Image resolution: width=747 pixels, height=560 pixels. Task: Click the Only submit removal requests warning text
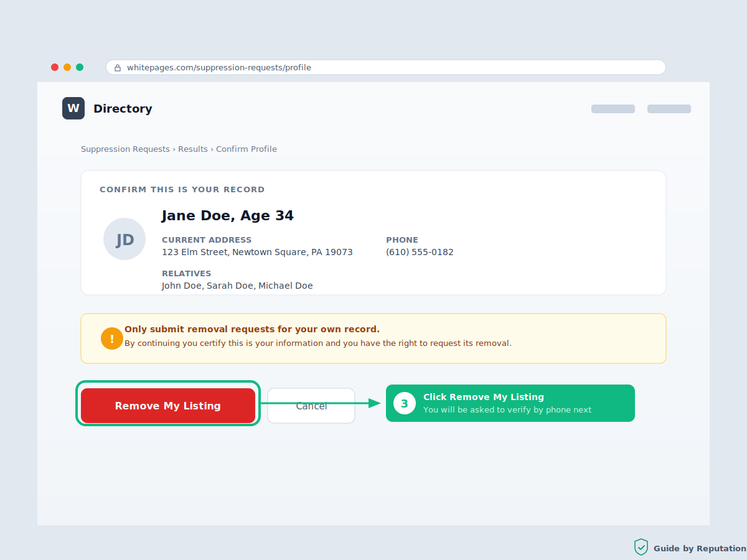(x=252, y=329)
